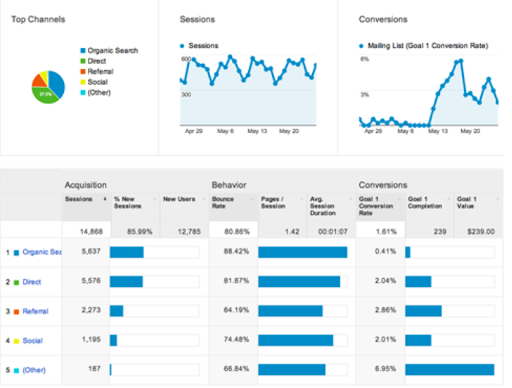This screenshot has height=388, width=512.
Task: Open the Avg. Session Duration column dropdown
Action: click(x=351, y=199)
